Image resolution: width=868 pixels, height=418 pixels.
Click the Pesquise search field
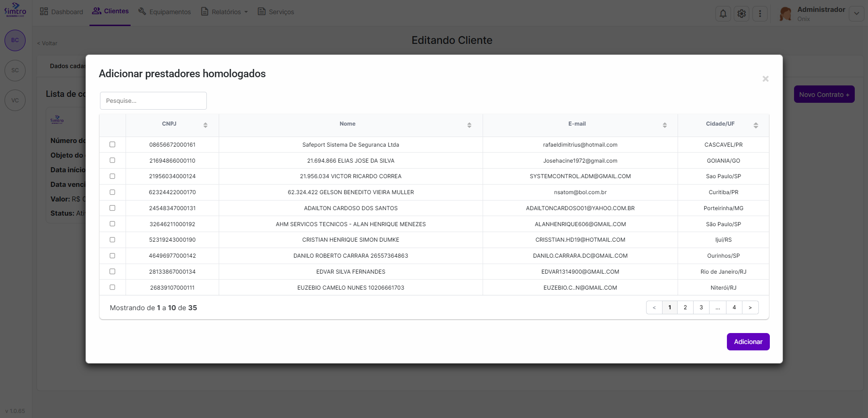tap(153, 101)
